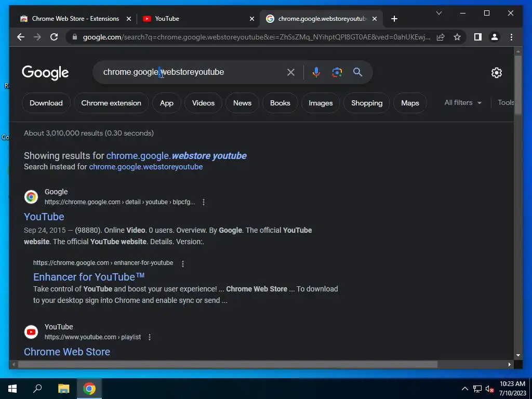
Task: Show Maps results
Action: click(410, 103)
